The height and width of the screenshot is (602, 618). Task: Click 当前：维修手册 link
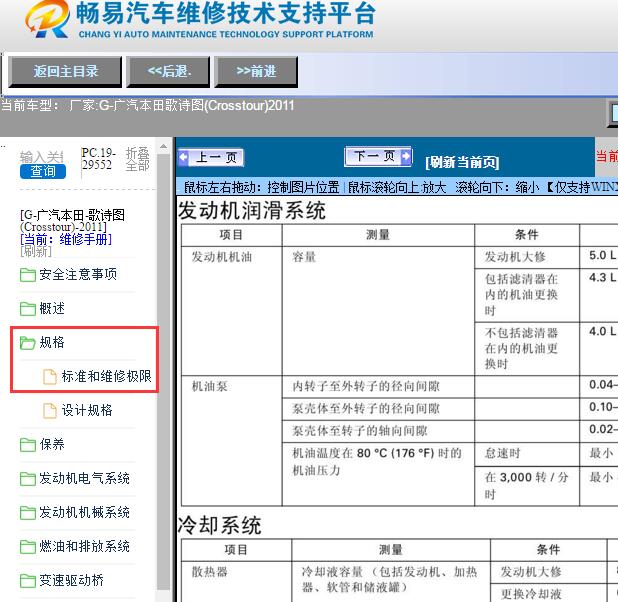coord(66,239)
